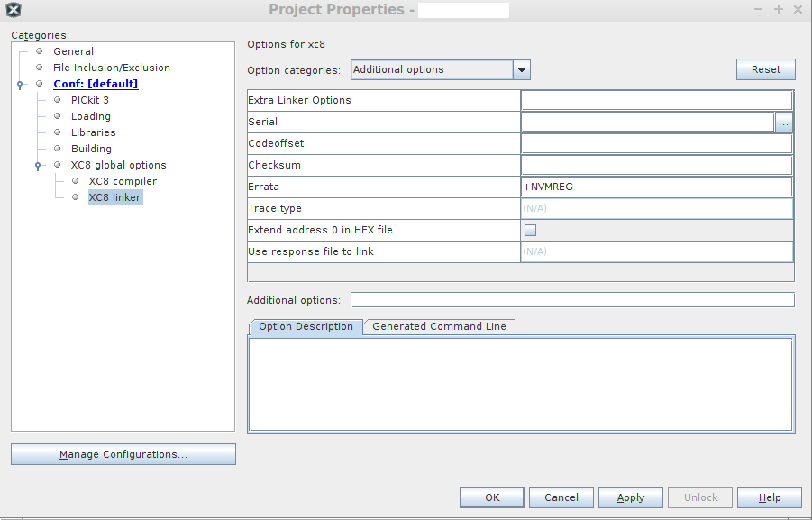812x520 pixels.
Task: Click the General tree node bullet icon
Action: click(x=39, y=50)
